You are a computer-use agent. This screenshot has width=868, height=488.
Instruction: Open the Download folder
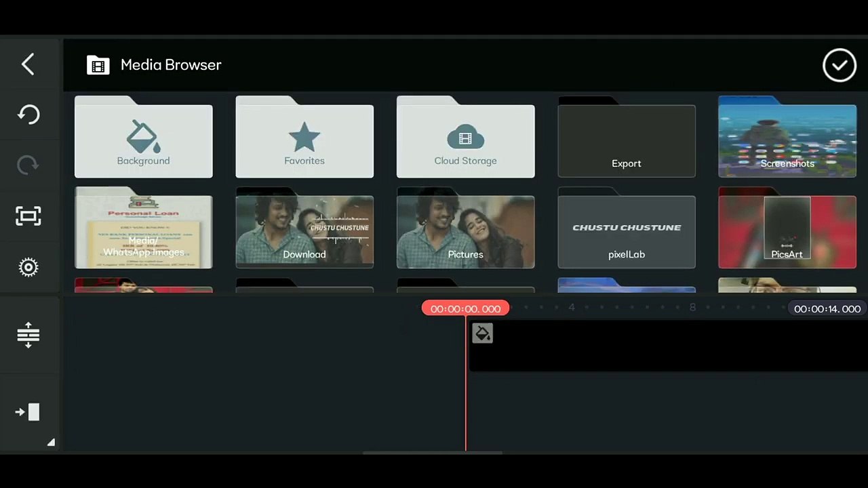tap(304, 228)
